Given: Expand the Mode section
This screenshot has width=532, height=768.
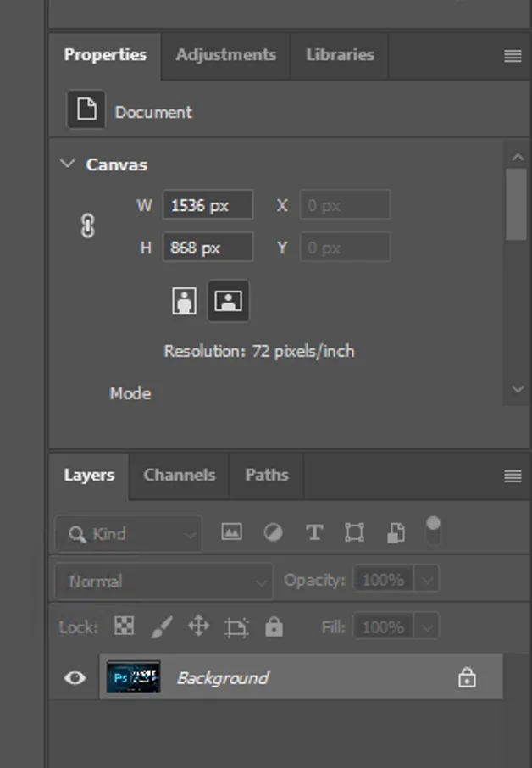Looking at the screenshot, I should pyautogui.click(x=517, y=389).
